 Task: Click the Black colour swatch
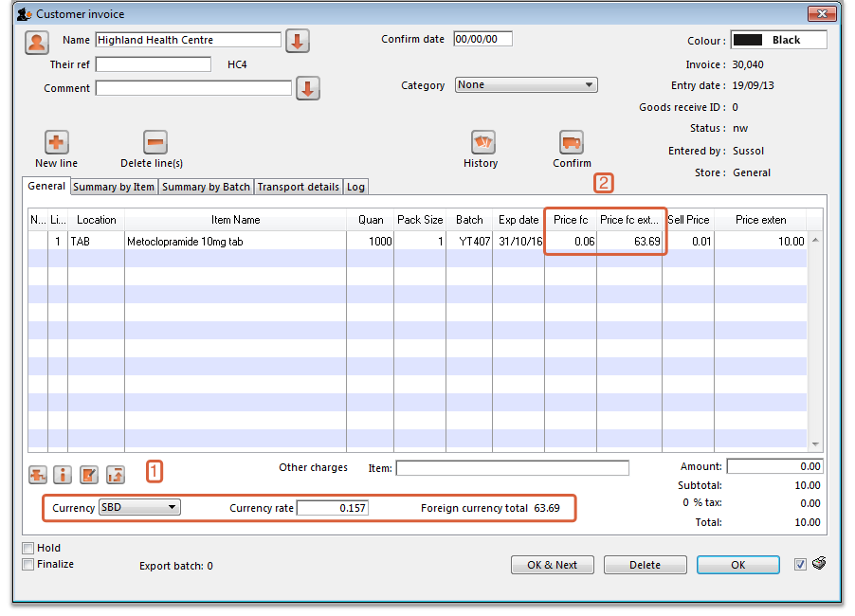pos(749,40)
